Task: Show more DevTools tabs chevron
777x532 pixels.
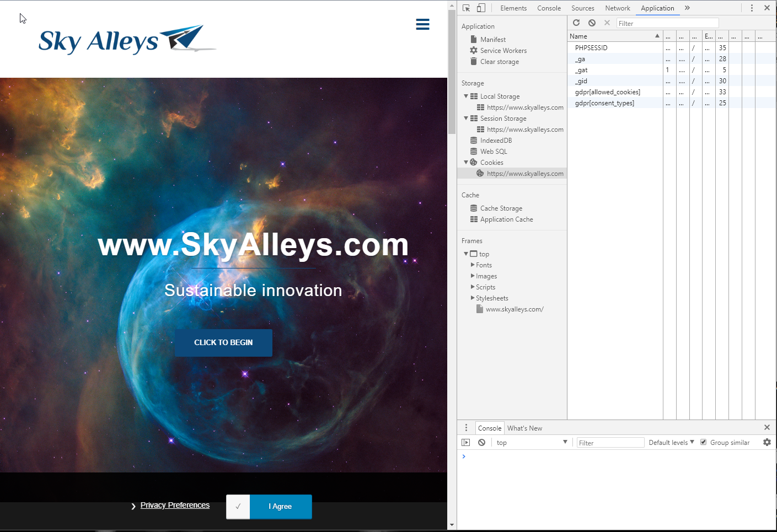Action: tap(687, 8)
